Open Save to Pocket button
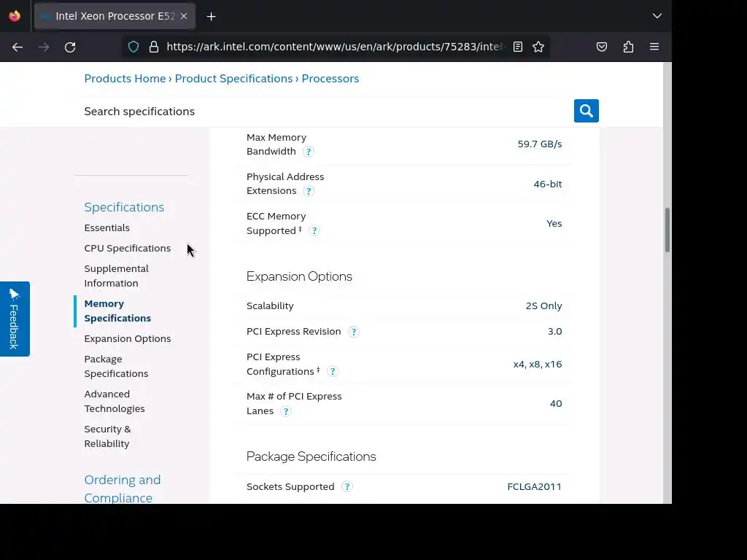 tap(602, 47)
